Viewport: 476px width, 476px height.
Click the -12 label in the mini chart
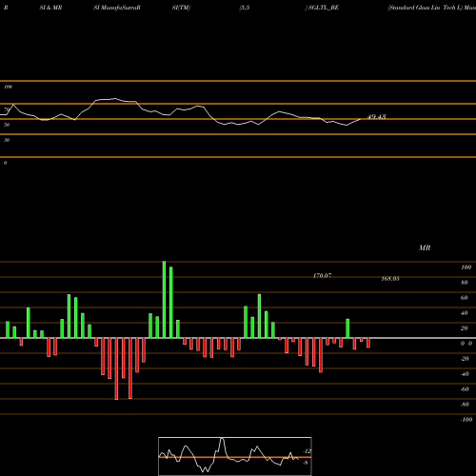[x=307, y=451]
